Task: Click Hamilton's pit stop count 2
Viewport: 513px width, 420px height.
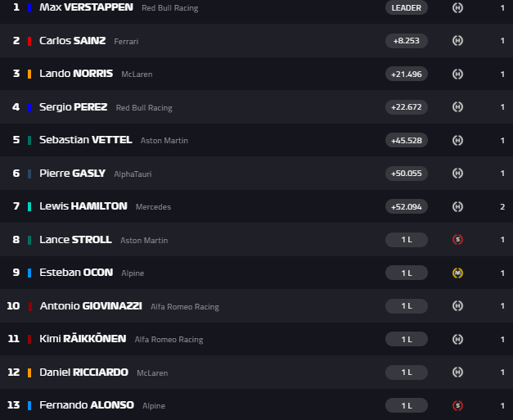Action: 502,206
